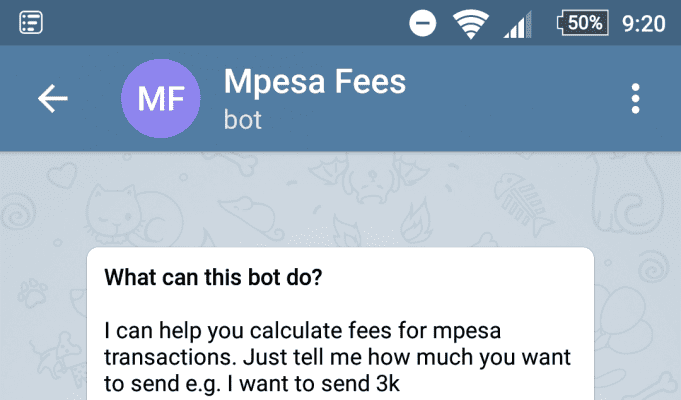
Task: Tap the notification list icon in status bar
Action: pos(31,23)
